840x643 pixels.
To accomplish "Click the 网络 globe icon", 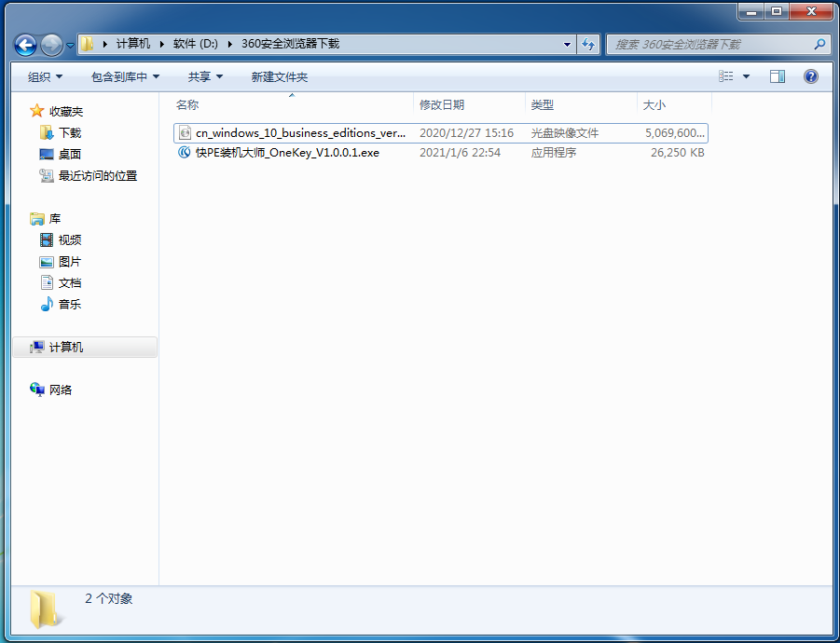I will pyautogui.click(x=37, y=390).
